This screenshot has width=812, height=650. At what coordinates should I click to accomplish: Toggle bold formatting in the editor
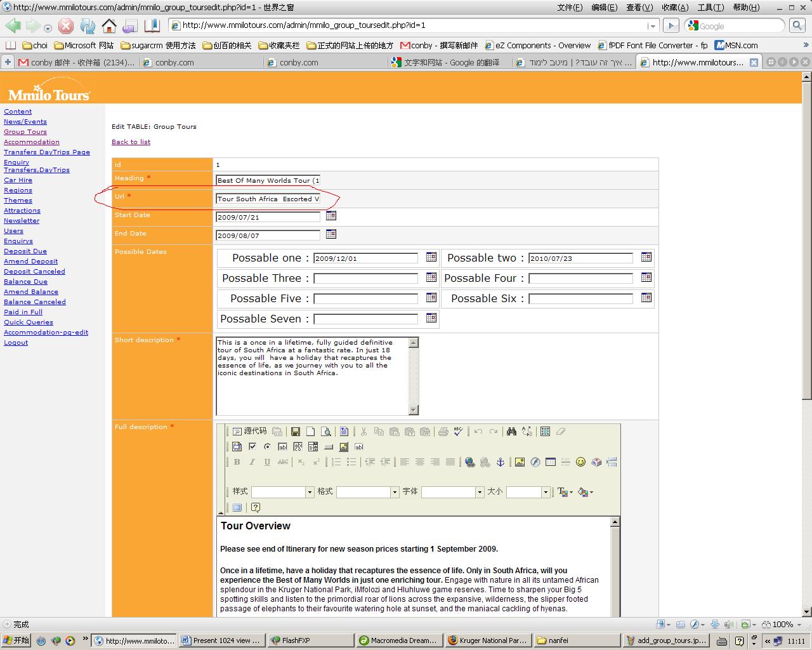click(x=237, y=462)
